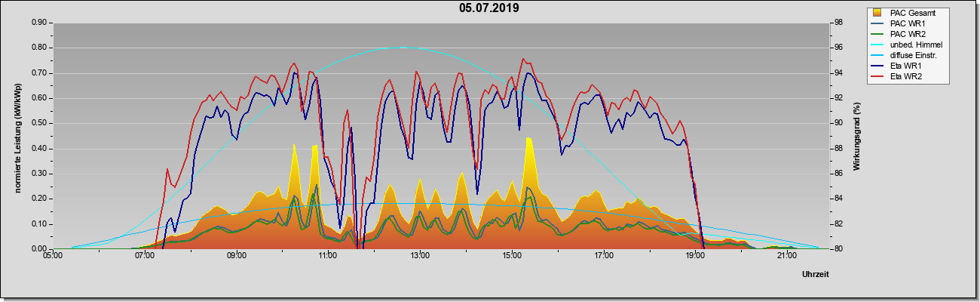
Task: Click the Eta WR2 legend label
Action: [x=905, y=76]
